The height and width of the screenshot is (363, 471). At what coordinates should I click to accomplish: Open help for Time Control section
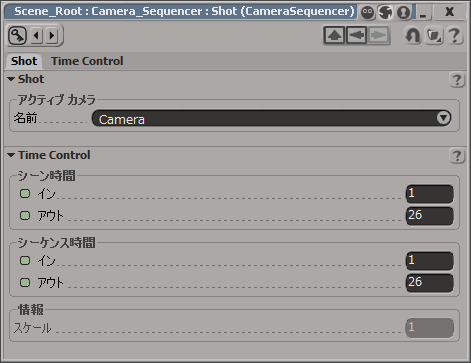(457, 156)
